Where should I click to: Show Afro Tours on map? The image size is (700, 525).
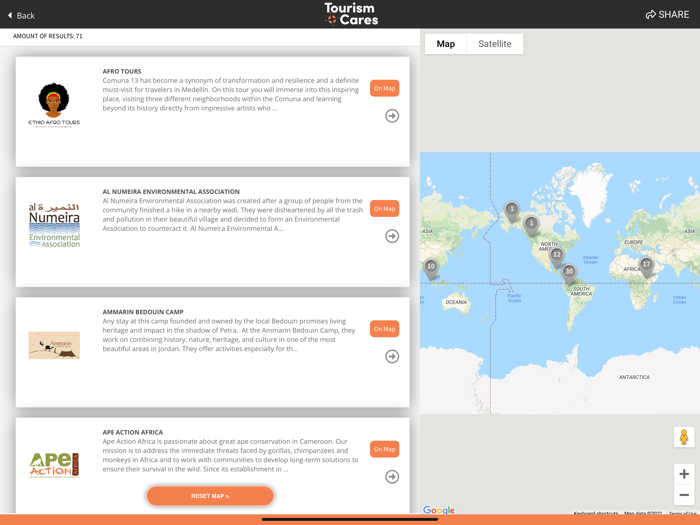tap(384, 88)
